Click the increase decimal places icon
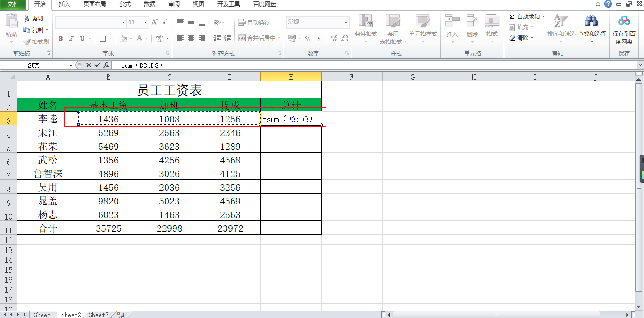This screenshot has width=644, height=318. [x=334, y=39]
